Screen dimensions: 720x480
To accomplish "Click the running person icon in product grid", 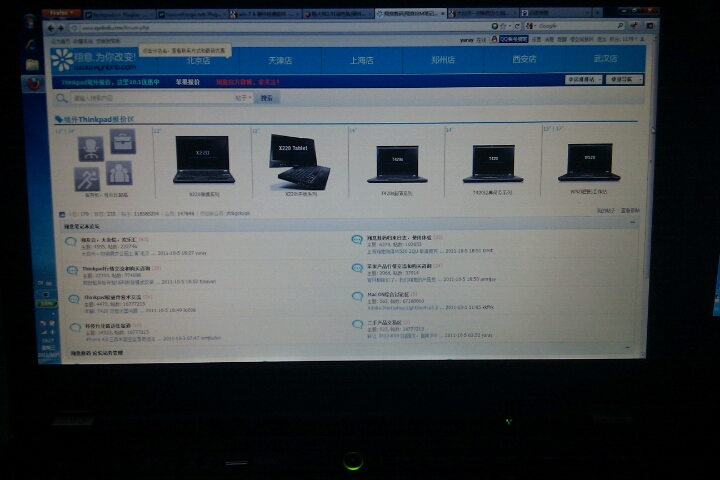I will (87, 179).
